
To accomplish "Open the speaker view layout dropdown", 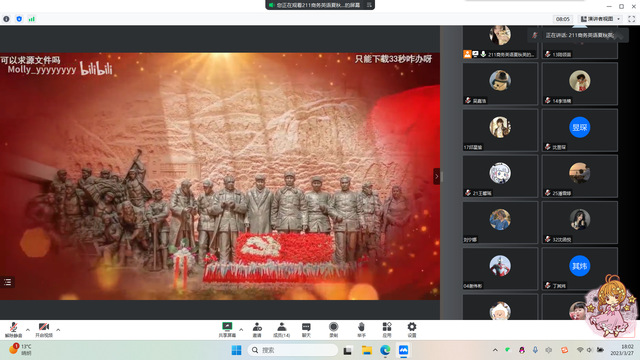I will (601, 19).
